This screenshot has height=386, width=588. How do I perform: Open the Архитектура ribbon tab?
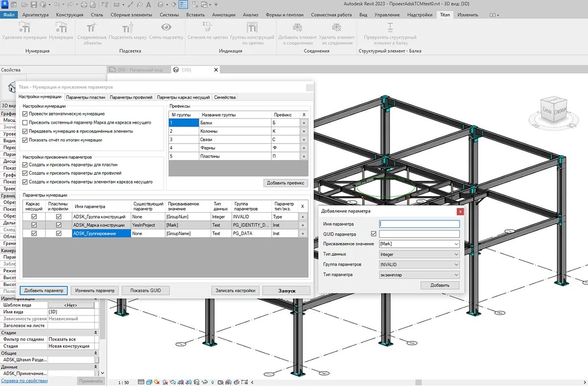click(35, 15)
